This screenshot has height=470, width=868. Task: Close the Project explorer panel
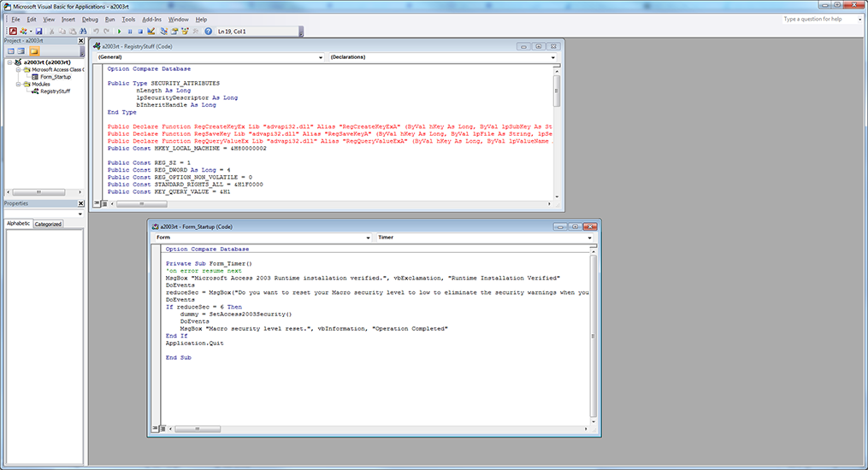click(x=81, y=41)
